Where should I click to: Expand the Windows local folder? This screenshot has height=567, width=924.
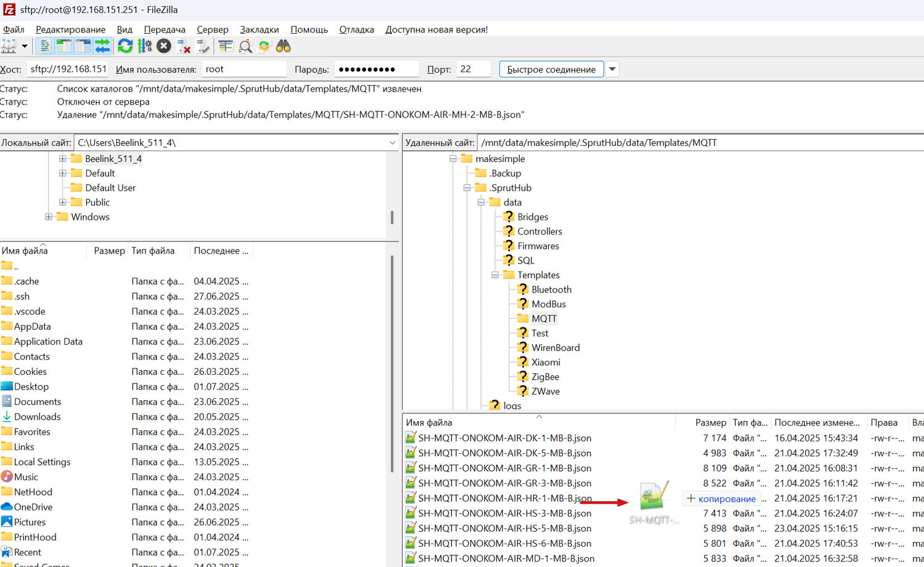click(x=48, y=217)
